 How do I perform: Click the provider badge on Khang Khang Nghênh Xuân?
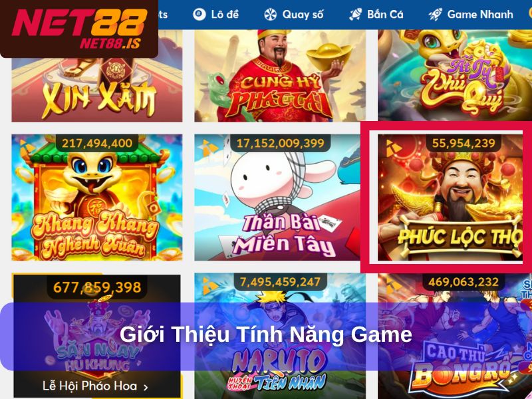(27, 147)
